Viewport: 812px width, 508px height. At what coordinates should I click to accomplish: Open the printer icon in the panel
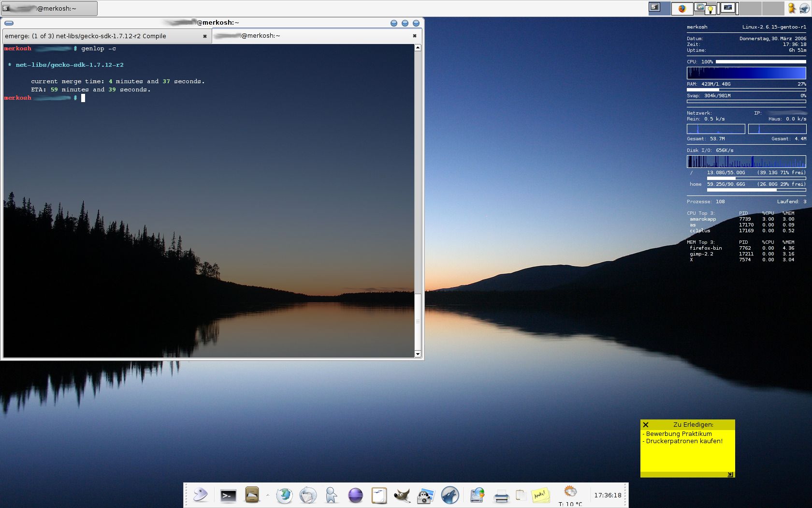[501, 496]
